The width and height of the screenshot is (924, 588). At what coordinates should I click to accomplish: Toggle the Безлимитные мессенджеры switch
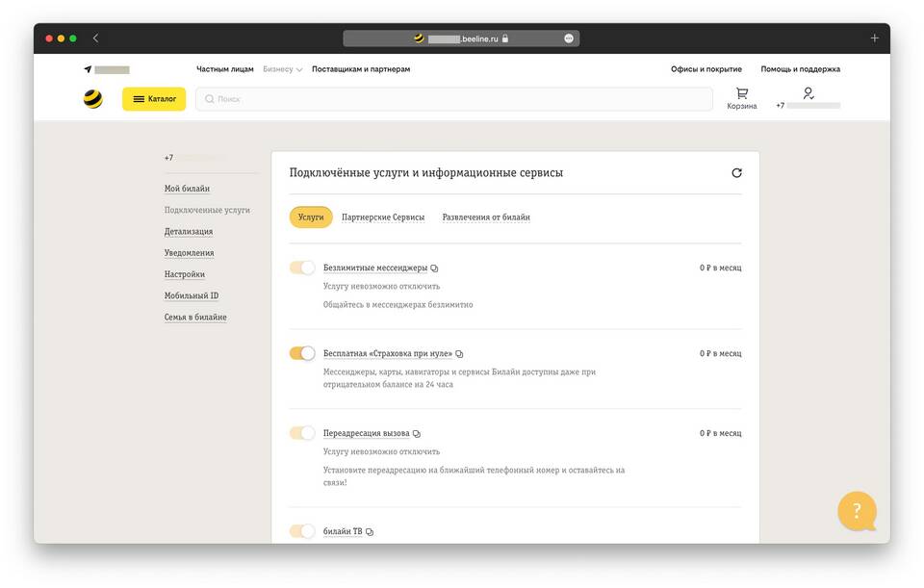[302, 268]
